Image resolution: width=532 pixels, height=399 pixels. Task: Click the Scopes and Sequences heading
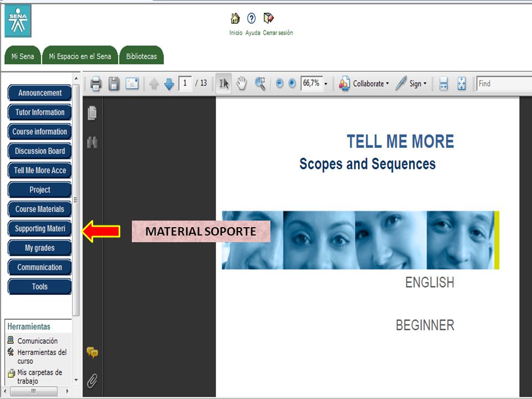pos(367,164)
